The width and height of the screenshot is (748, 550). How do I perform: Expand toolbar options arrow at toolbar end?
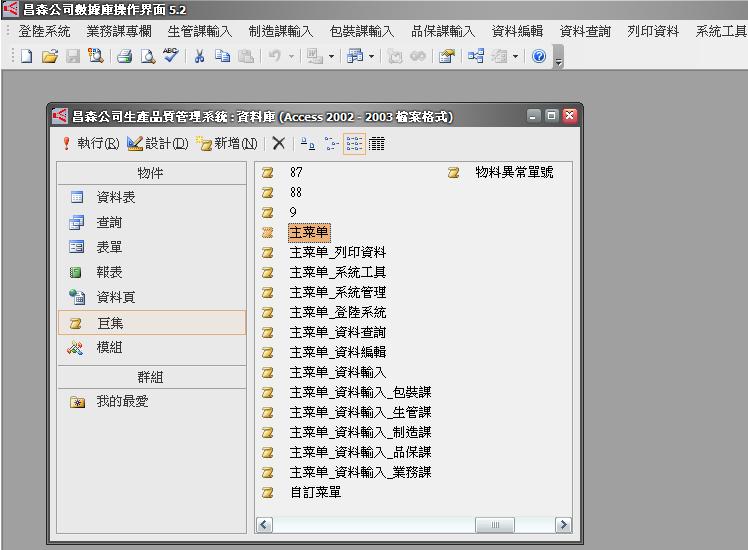click(558, 57)
